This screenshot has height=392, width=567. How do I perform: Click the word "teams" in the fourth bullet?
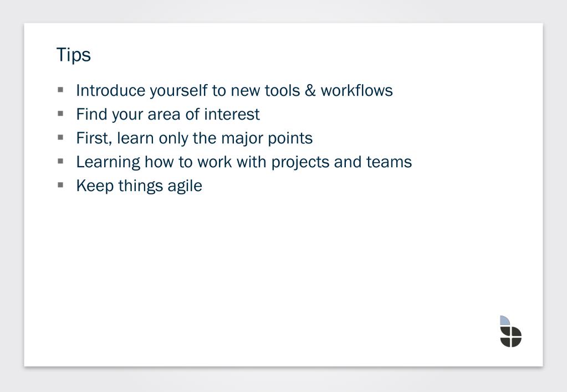tap(389, 162)
